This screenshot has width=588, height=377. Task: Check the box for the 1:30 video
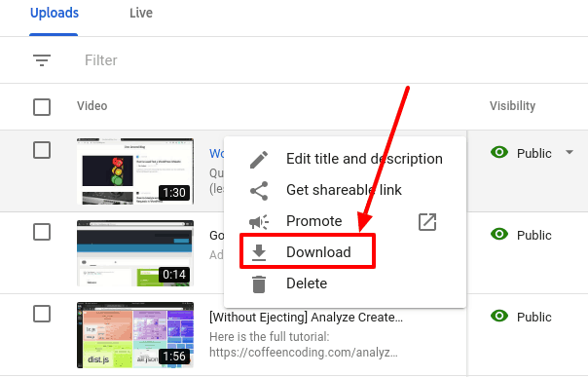pyautogui.click(x=42, y=150)
